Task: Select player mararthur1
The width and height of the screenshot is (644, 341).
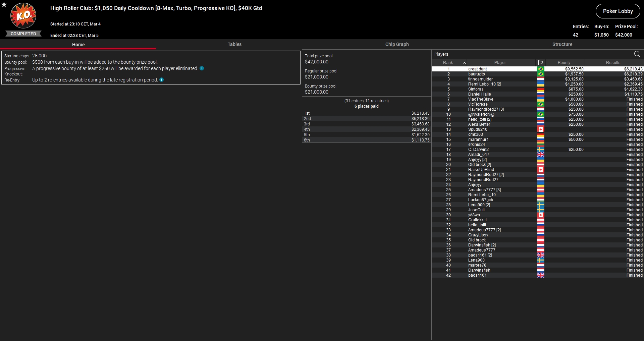Action: pyautogui.click(x=537, y=139)
